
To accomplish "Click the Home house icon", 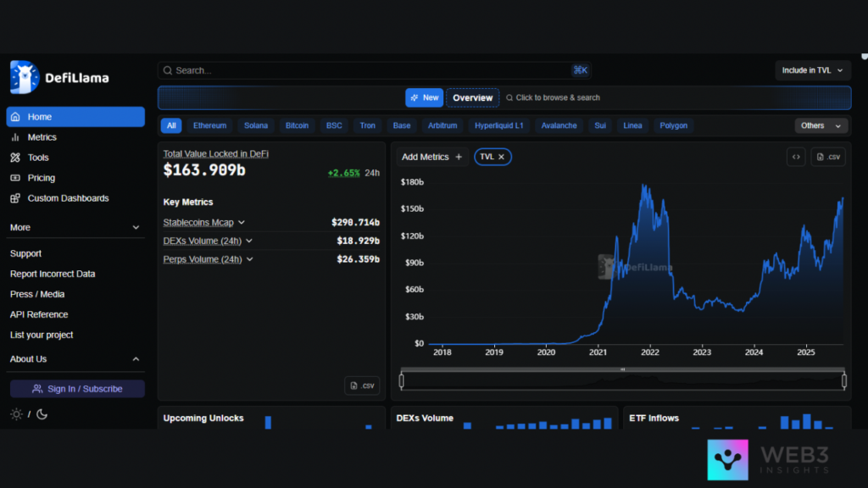I will click(x=15, y=117).
